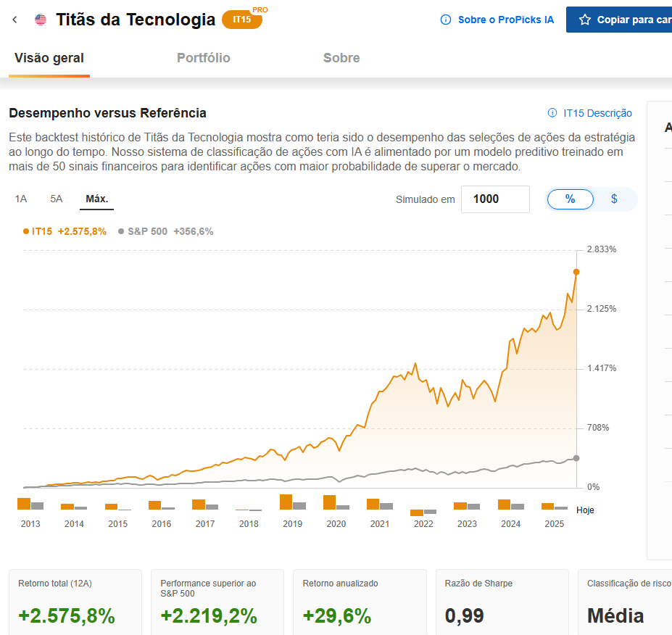Click the back arrow icon

tap(14, 20)
